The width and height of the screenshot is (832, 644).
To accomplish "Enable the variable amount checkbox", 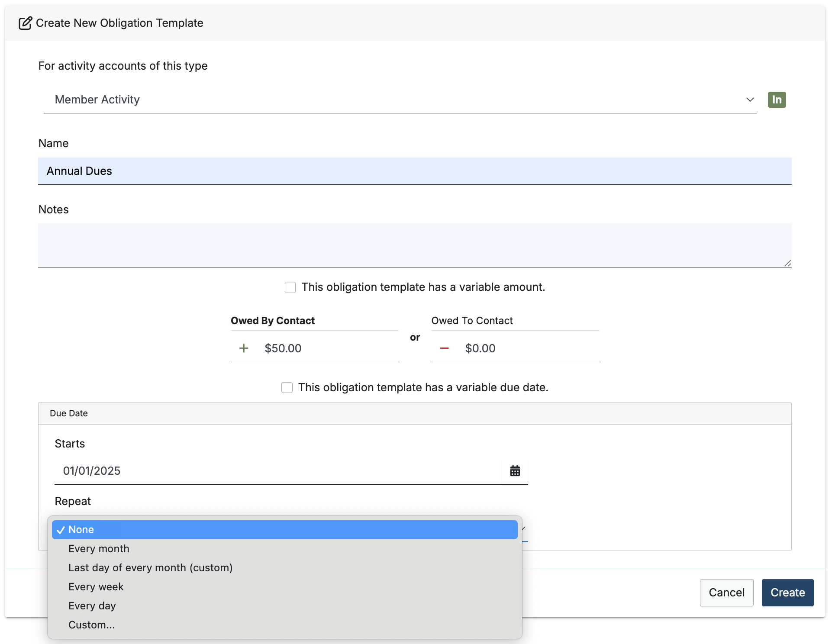I will (x=290, y=287).
